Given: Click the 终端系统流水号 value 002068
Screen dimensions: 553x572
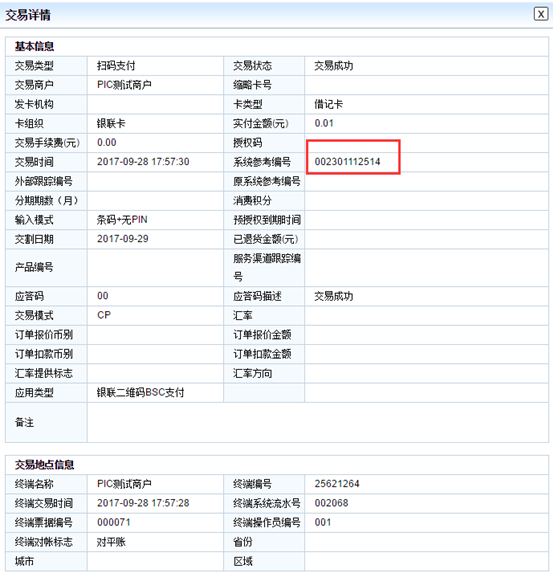Looking at the screenshot, I should 331,503.
